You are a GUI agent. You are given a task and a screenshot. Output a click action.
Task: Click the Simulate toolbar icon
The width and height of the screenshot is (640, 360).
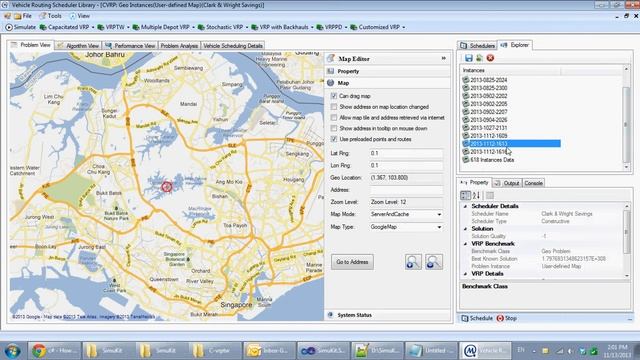9,27
